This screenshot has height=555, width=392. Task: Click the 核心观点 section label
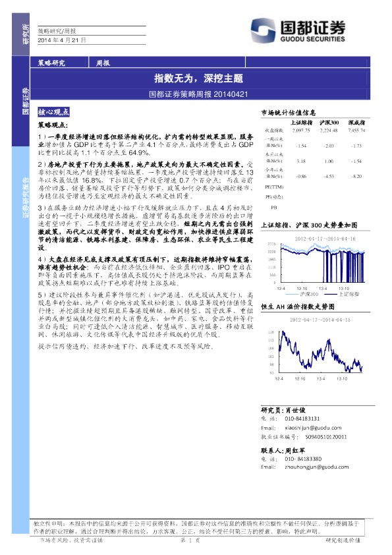pyautogui.click(x=53, y=112)
